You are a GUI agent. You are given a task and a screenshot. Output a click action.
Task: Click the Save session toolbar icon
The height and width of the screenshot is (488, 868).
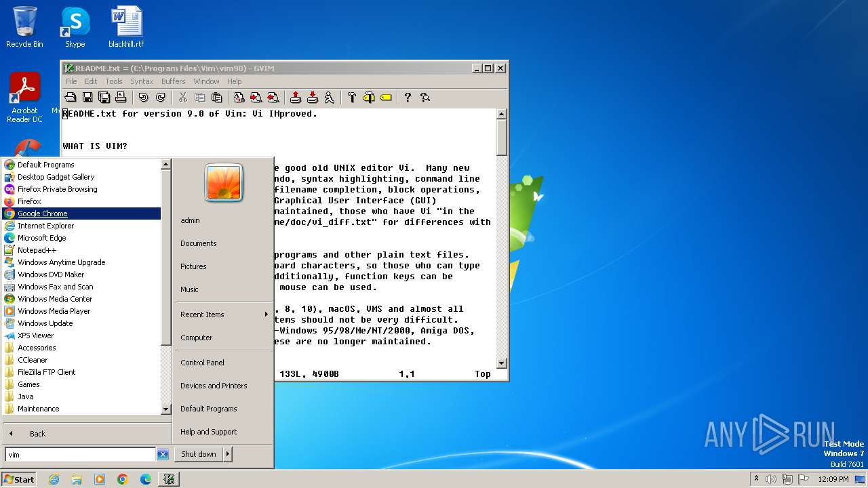[x=313, y=98]
